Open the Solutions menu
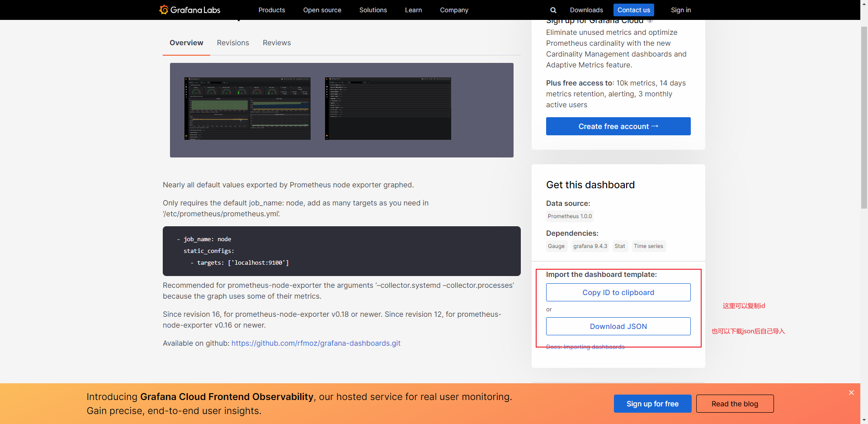Viewport: 868px width, 424px height. click(x=373, y=10)
